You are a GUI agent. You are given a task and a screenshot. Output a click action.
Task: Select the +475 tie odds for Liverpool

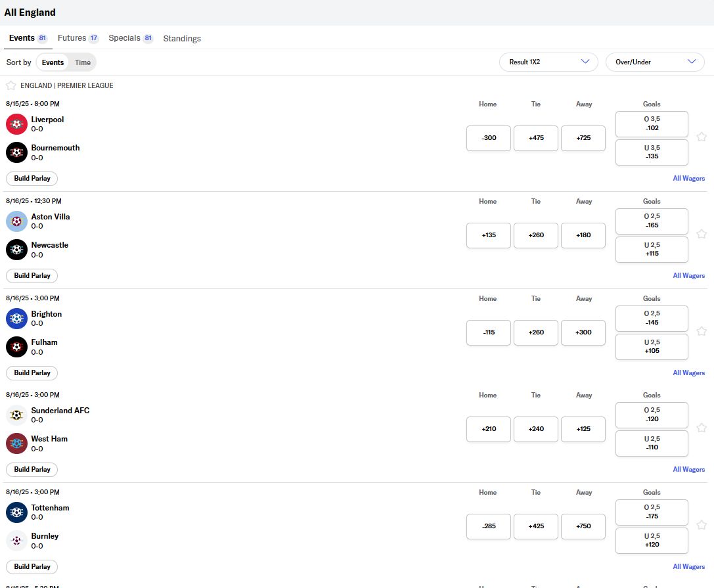[535, 138]
